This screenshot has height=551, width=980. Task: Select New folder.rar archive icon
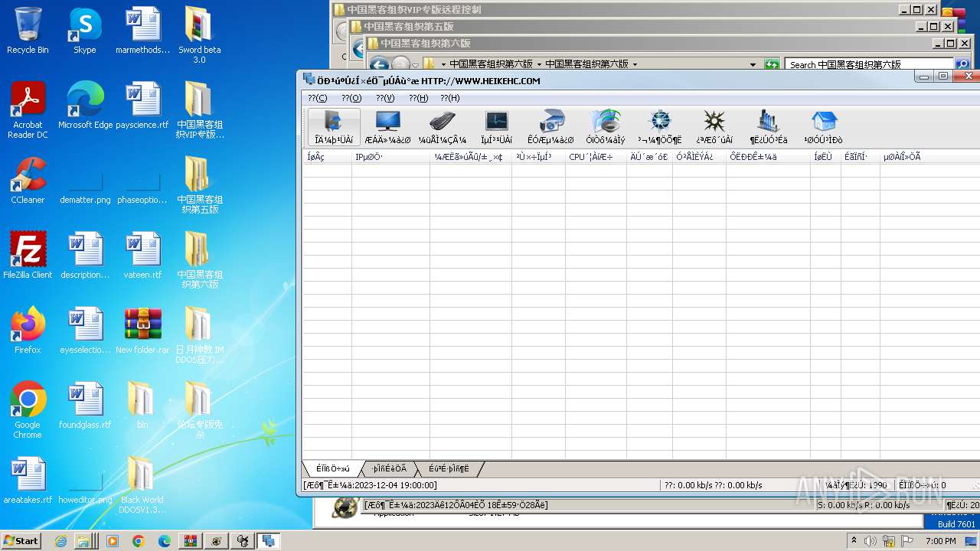coord(142,331)
